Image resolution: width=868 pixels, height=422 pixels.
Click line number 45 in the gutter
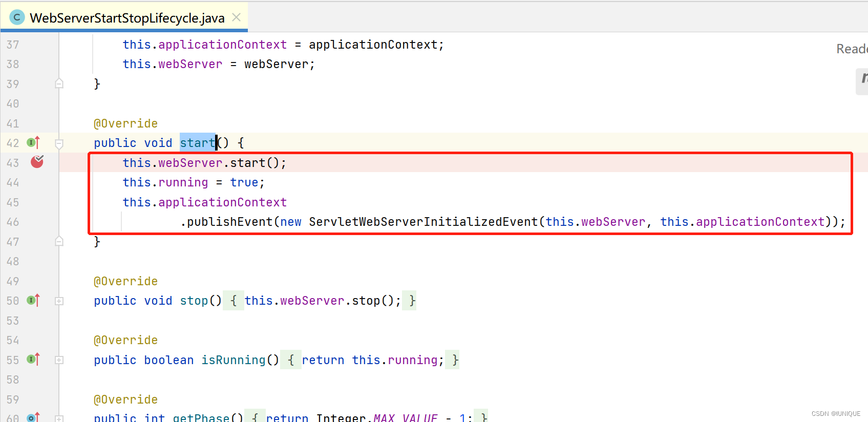(13, 202)
